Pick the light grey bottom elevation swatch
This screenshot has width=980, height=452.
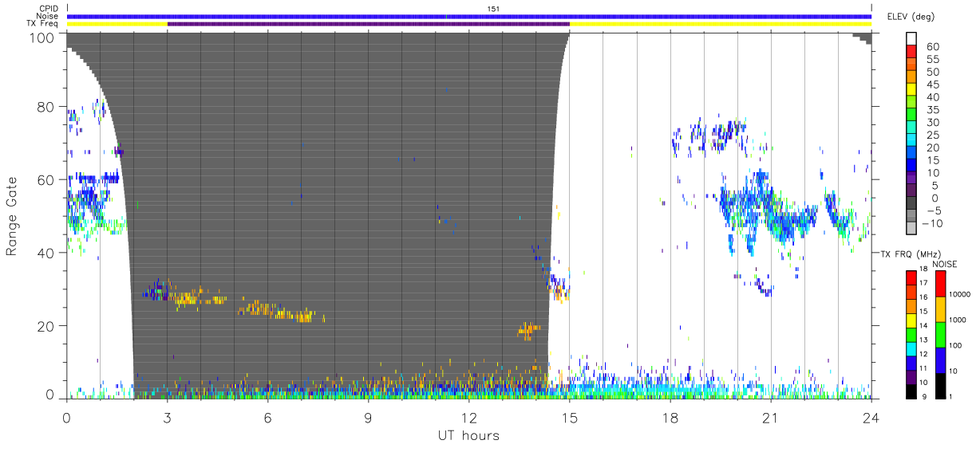(912, 226)
